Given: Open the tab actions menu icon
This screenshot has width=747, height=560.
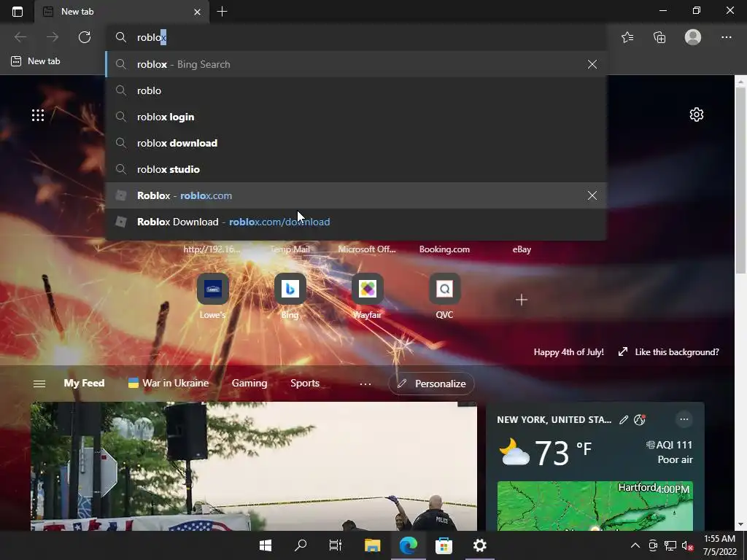Looking at the screenshot, I should tap(18, 12).
